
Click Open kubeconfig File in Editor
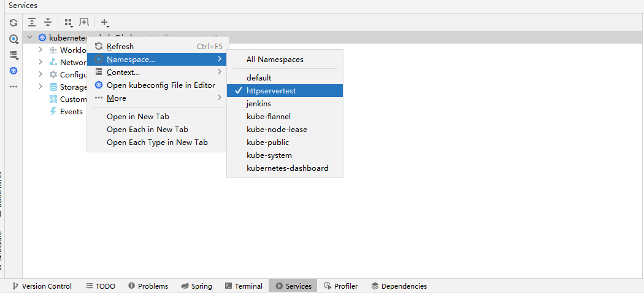[x=161, y=85]
